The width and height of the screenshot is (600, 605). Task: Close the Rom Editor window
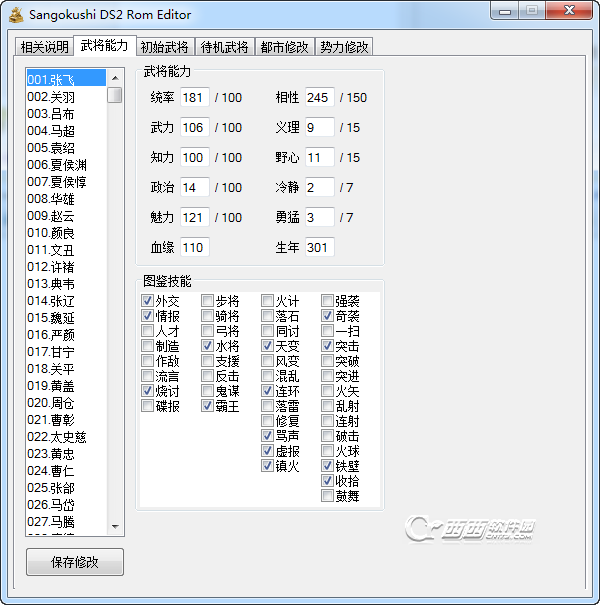(569, 10)
